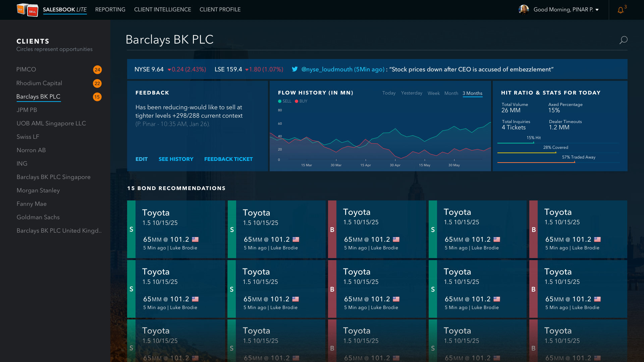644x362 pixels.
Task: Select Barclays BK PLC in client list
Action: [x=38, y=97]
